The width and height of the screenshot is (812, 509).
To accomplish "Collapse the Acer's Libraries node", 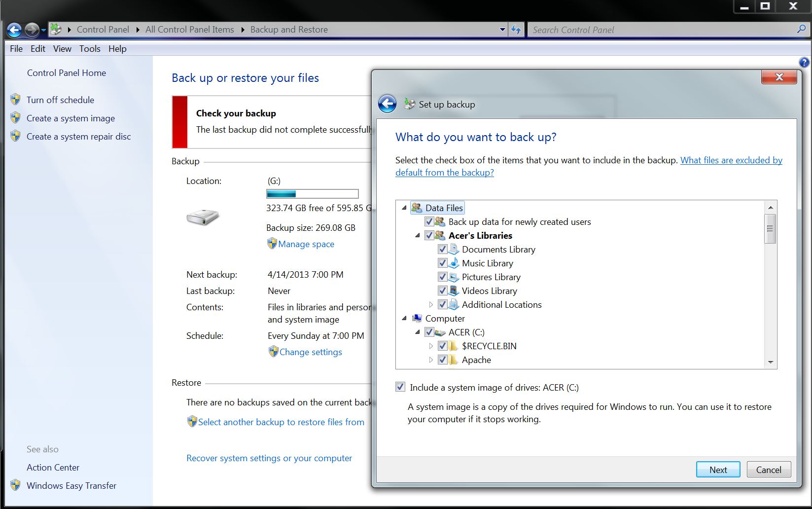I will [418, 235].
